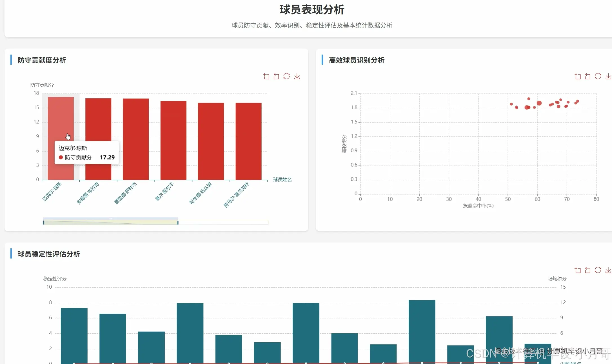The height and width of the screenshot is (364, 612).
Task: Click the left handle of the data zoom slider
Action: click(x=43, y=223)
